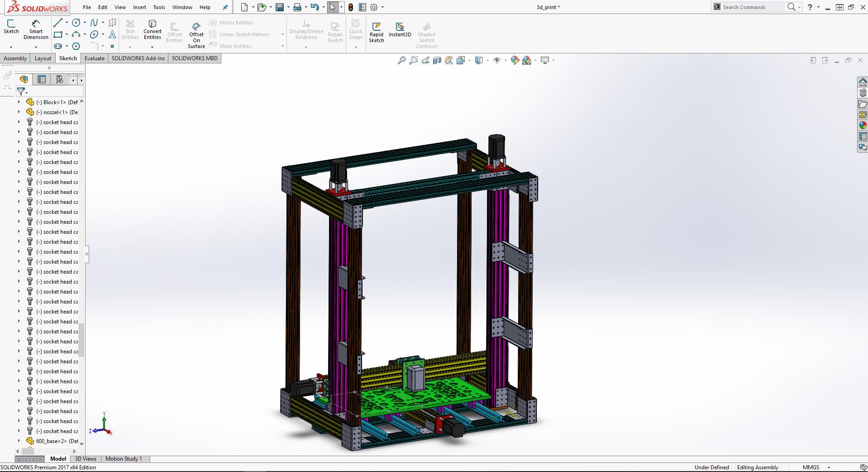This screenshot has width=868, height=472.
Task: Select the Sketch tool icon
Action: click(11, 27)
